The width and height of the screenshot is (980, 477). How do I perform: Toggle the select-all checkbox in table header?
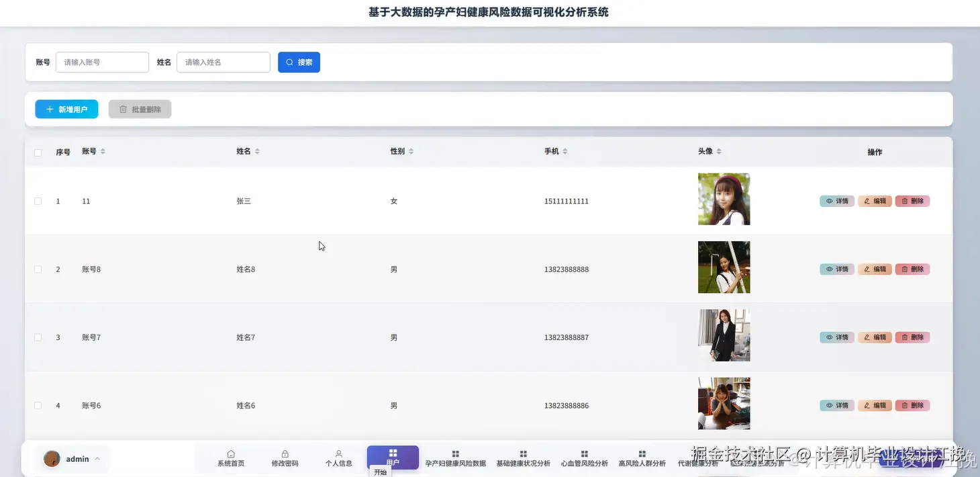coord(38,153)
